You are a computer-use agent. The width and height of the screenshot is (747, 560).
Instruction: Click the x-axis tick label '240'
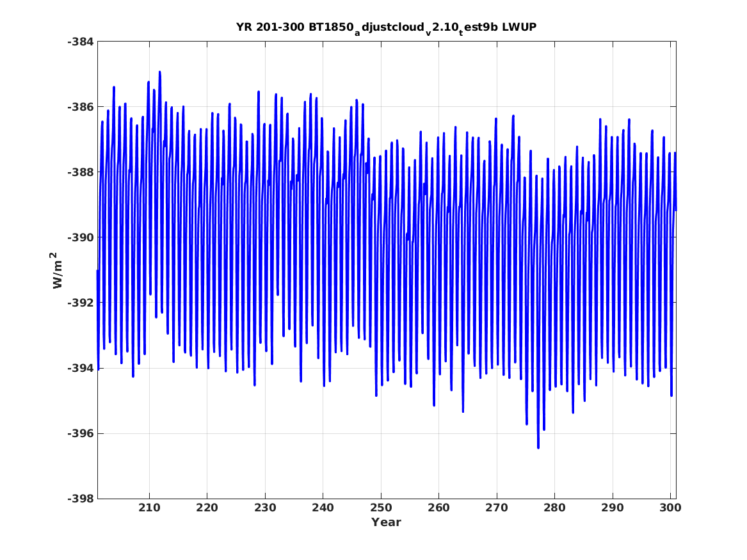tap(323, 508)
